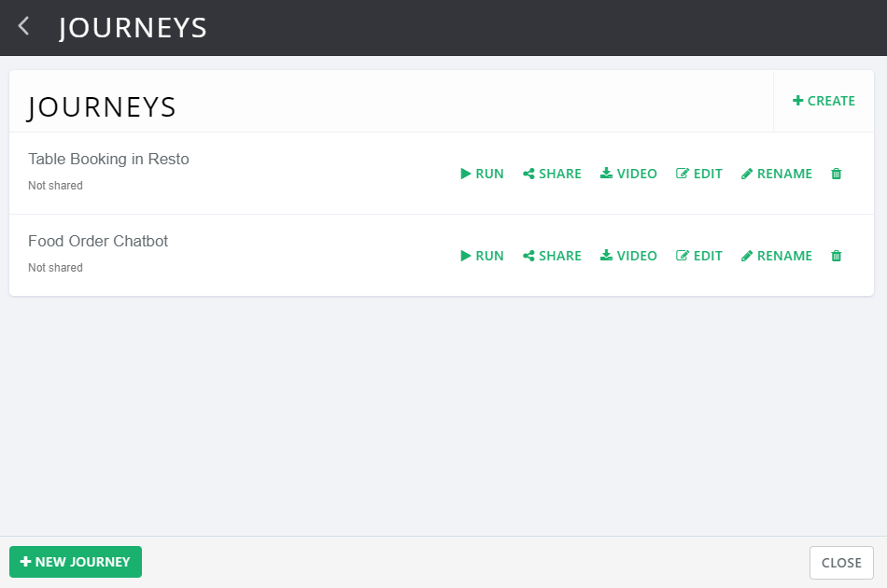Viewport: 887px width, 588px height.
Task: Edit the Food Order Chatbot journey
Action: (699, 256)
